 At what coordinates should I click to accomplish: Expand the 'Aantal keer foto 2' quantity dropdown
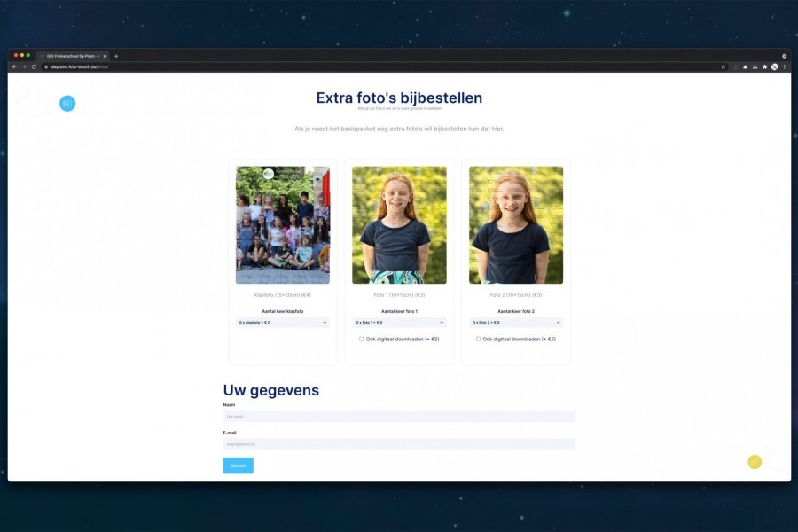click(516, 323)
